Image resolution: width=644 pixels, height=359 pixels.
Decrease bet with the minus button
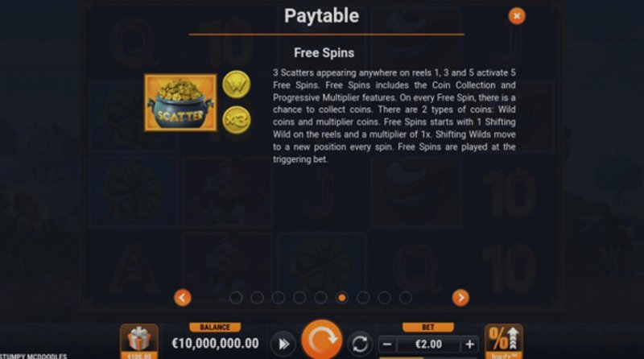387,345
